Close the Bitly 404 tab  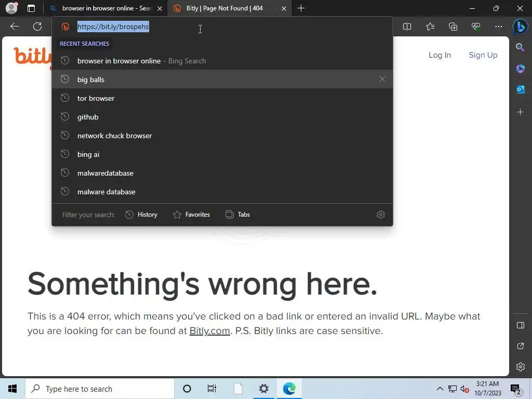click(284, 8)
